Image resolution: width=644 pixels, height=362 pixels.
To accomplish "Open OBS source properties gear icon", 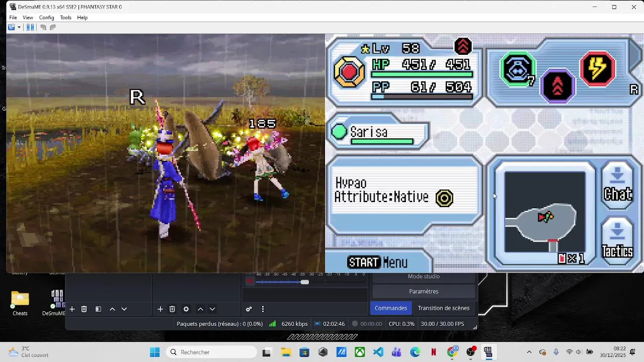I will 186,309.
